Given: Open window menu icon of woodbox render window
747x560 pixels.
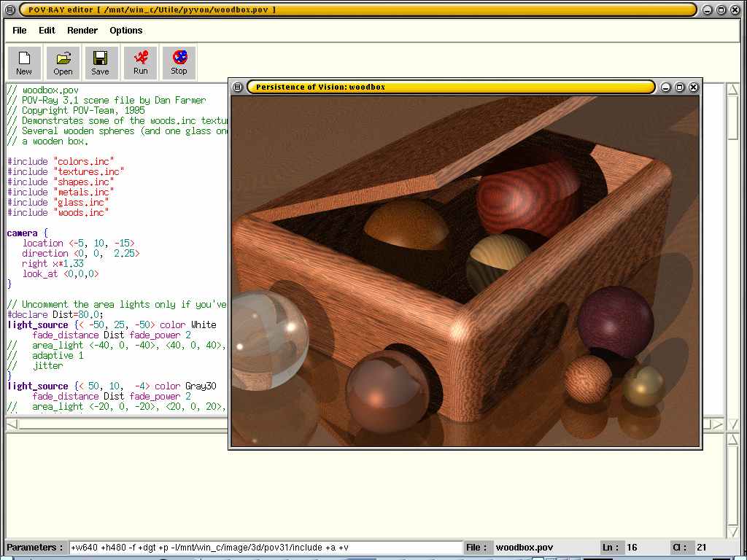Looking at the screenshot, I should click(x=237, y=87).
